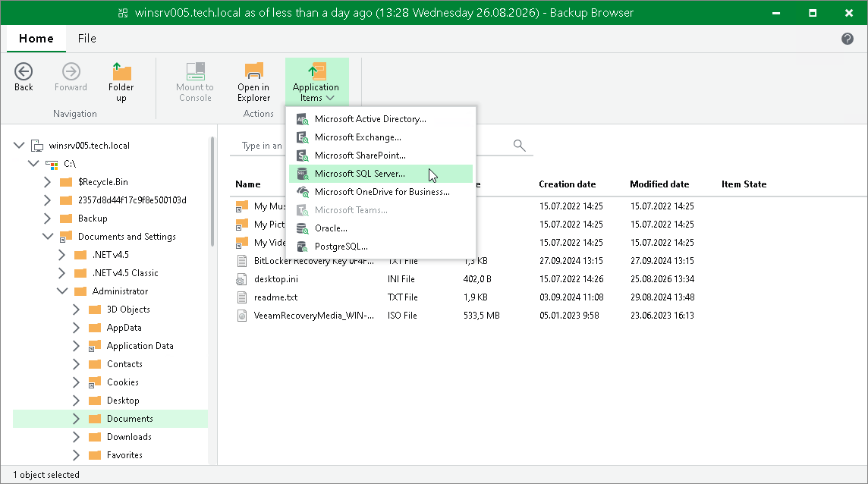This screenshot has width=868, height=484.
Task: Sort by Modified date column header
Action: 659,184
